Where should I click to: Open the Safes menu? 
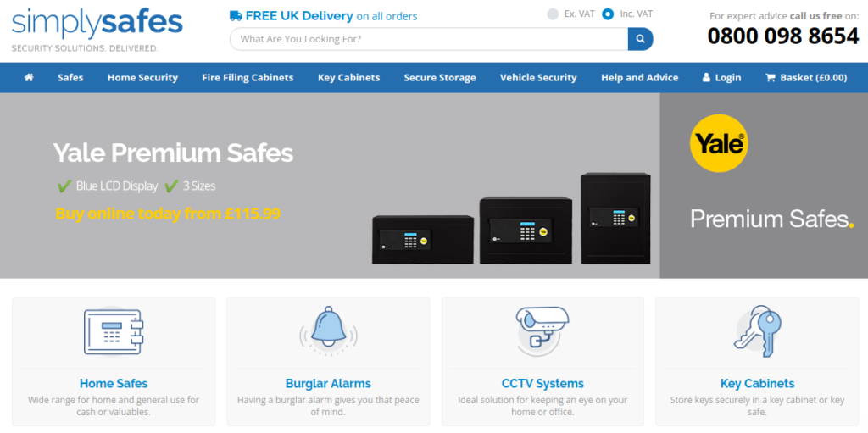tap(70, 77)
